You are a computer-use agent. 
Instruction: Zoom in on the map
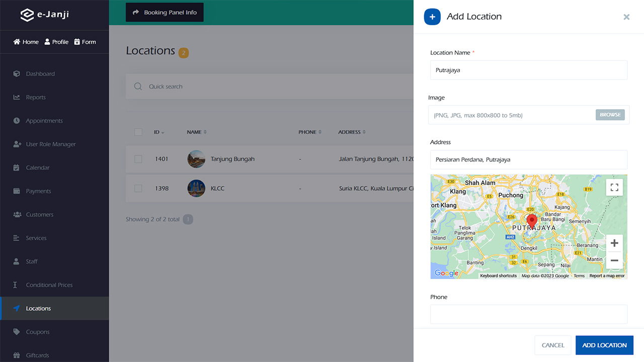click(x=614, y=243)
